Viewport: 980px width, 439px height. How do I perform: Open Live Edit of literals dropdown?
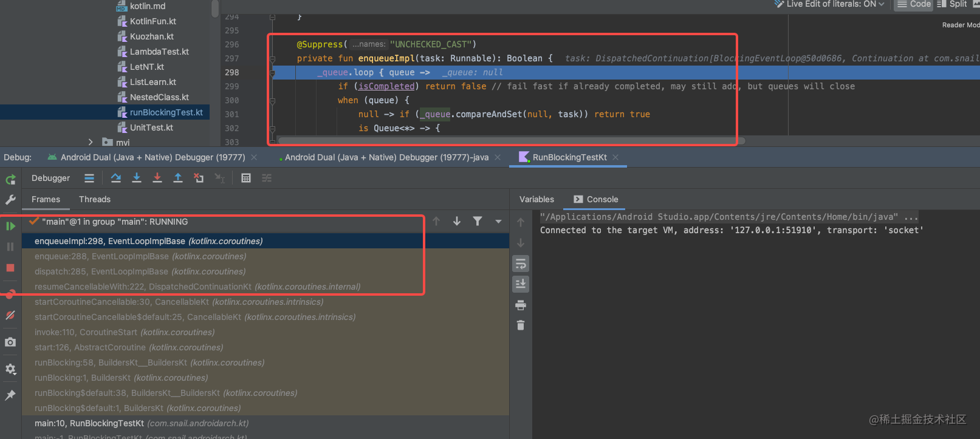pyautogui.click(x=829, y=4)
